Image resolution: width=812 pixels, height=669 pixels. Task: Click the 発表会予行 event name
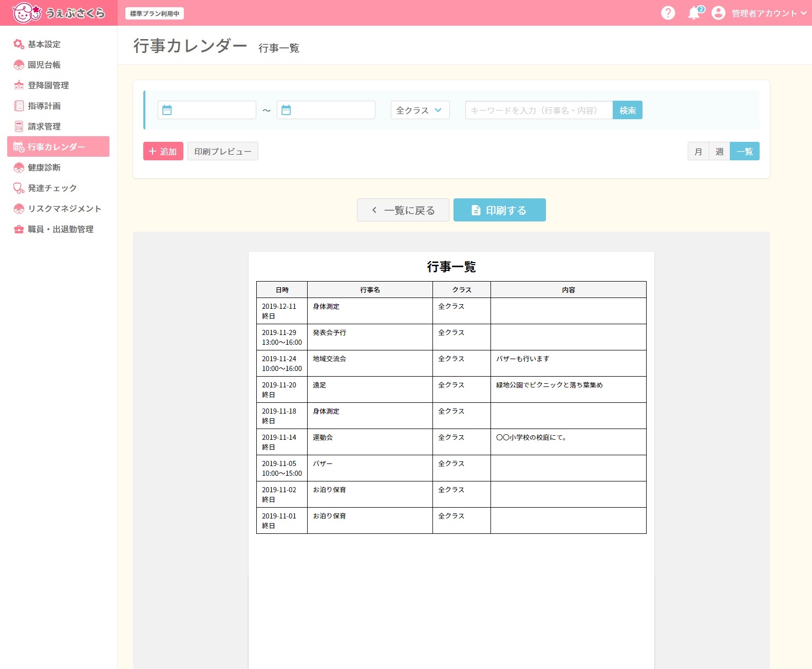click(x=330, y=332)
